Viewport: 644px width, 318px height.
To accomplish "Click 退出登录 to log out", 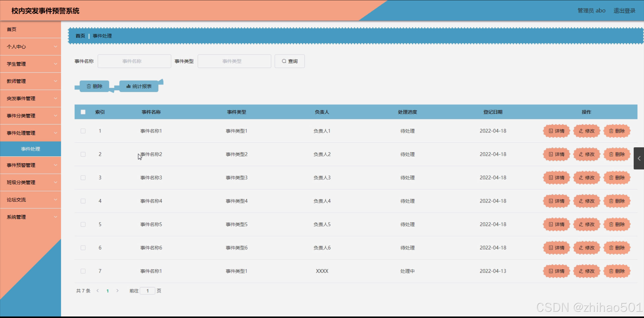I will click(x=624, y=11).
